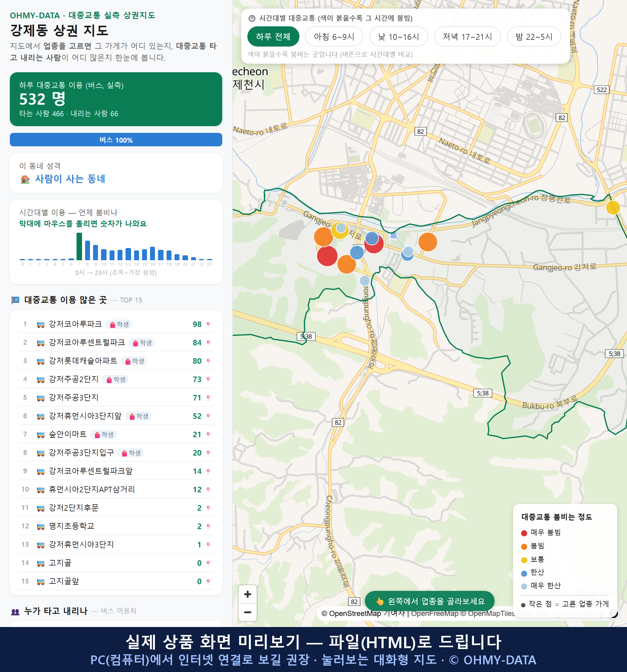This screenshot has height=672, width=627.
Task: Click the blue bar at hour 8
Action: [x=87, y=250]
